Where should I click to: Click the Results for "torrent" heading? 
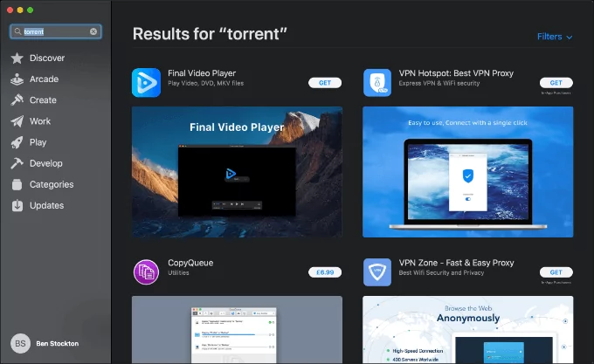[x=210, y=34]
